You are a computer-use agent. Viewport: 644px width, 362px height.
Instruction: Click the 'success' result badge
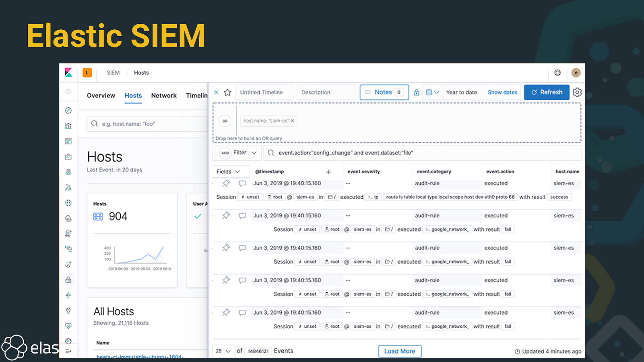pyautogui.click(x=559, y=197)
